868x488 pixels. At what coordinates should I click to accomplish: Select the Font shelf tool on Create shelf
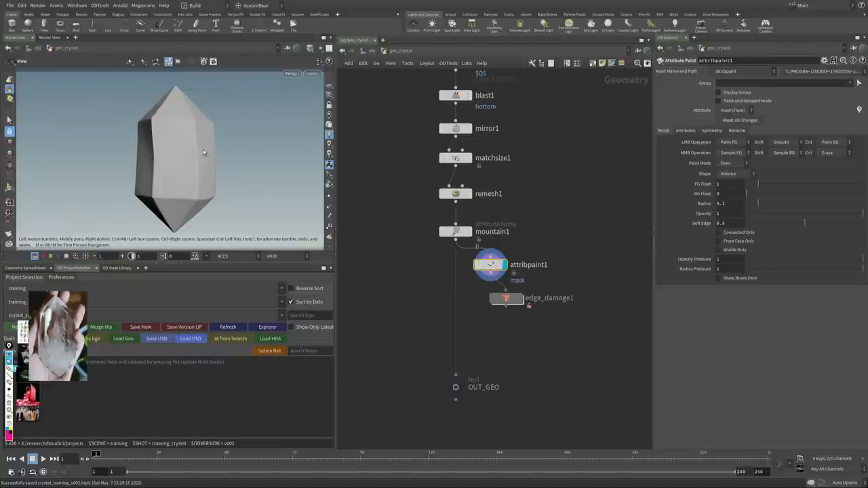click(216, 25)
